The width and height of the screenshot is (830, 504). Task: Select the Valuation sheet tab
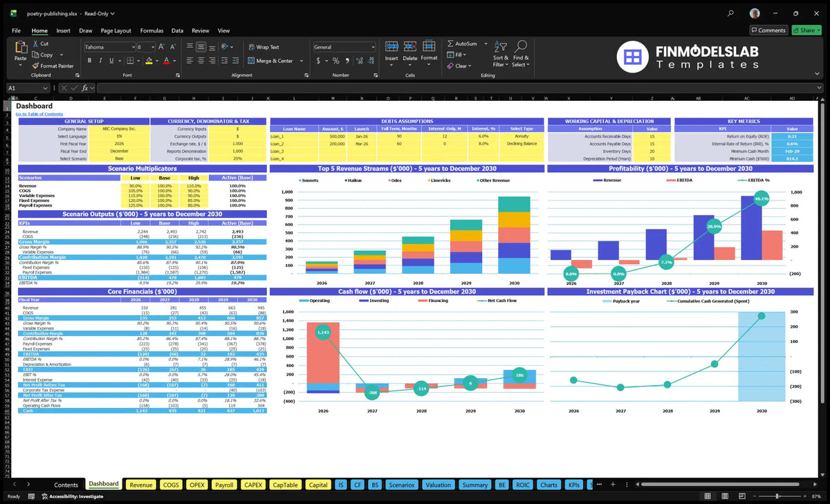438,485
